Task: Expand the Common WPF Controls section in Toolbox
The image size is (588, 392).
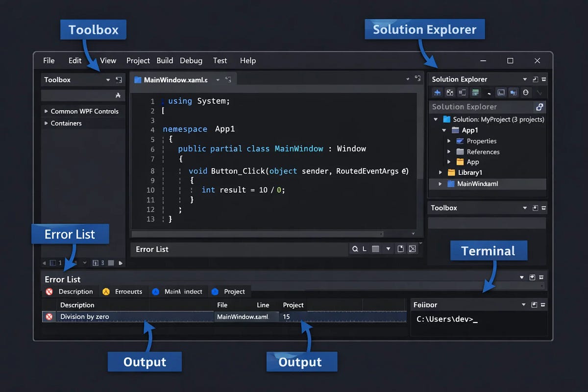Action: tap(46, 111)
